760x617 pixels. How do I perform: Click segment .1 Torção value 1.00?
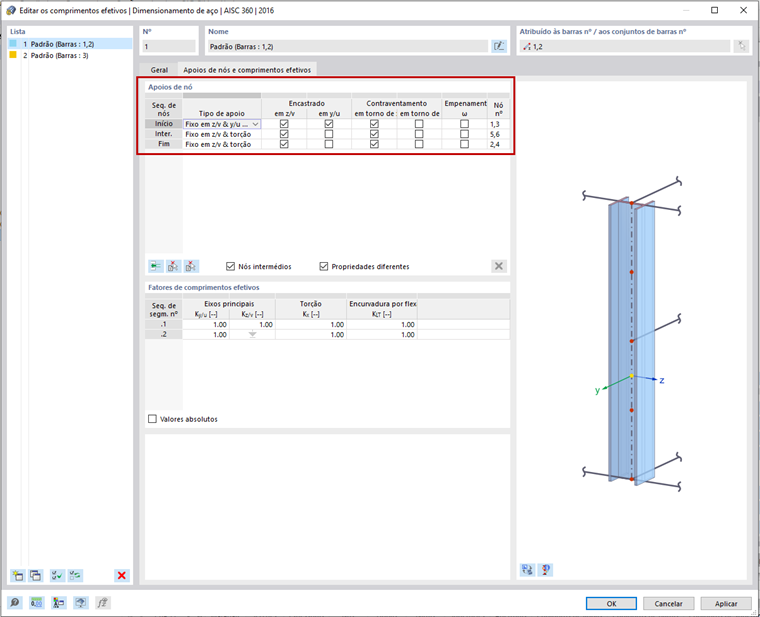[311, 325]
